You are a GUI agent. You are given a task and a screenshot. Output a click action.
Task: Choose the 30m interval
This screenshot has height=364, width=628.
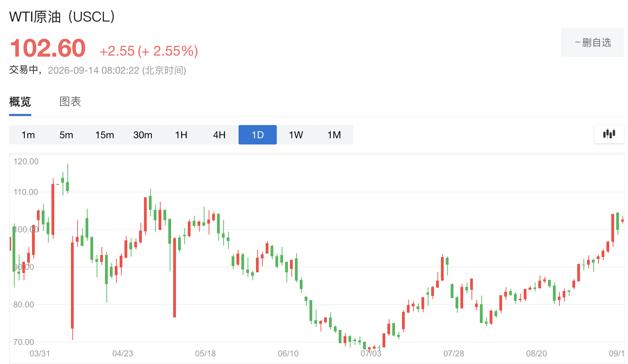click(143, 135)
